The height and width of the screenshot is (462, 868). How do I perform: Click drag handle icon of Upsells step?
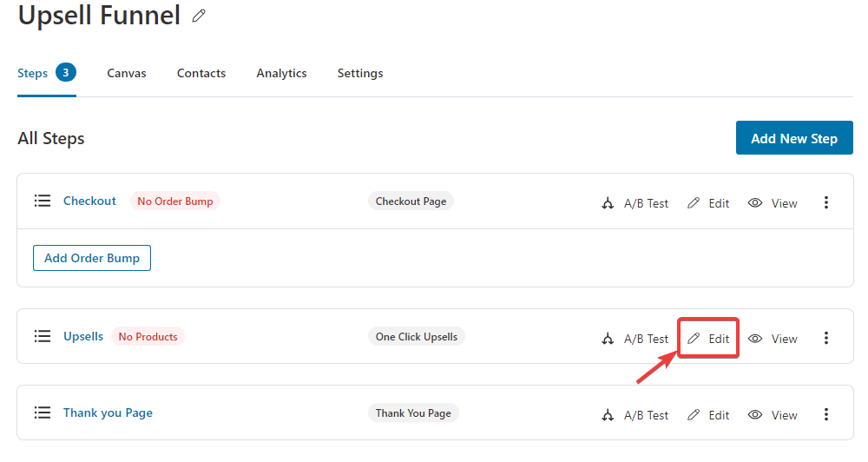[x=43, y=336]
